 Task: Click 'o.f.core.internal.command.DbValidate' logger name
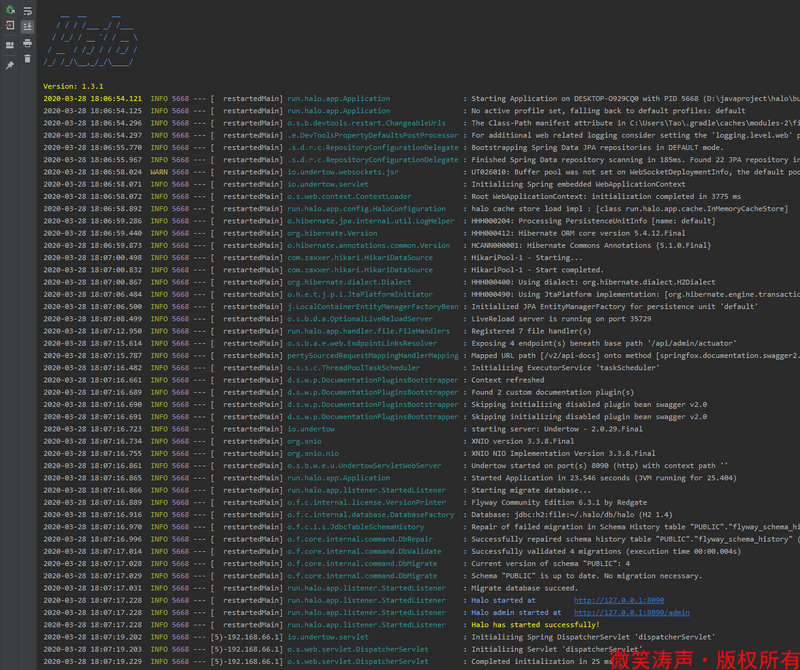coord(364,552)
